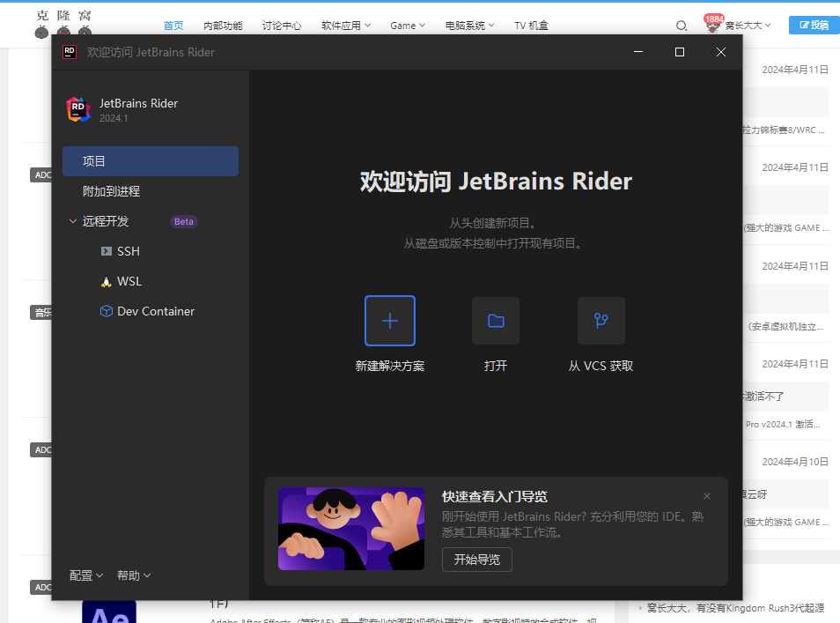Click the 打开 label under the folder icon

coord(496,367)
